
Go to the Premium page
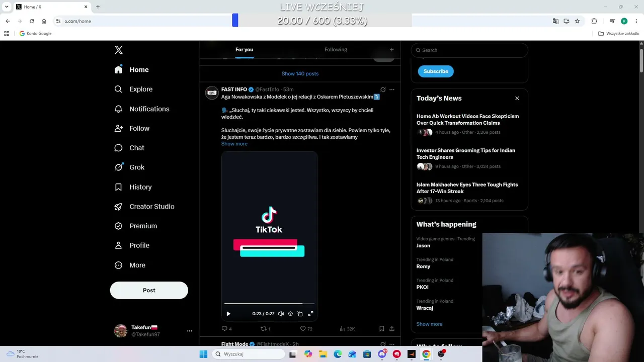pyautogui.click(x=136, y=226)
